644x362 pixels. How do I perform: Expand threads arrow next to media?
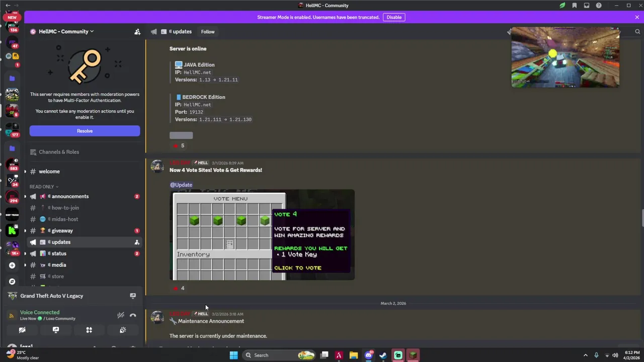coord(25,265)
